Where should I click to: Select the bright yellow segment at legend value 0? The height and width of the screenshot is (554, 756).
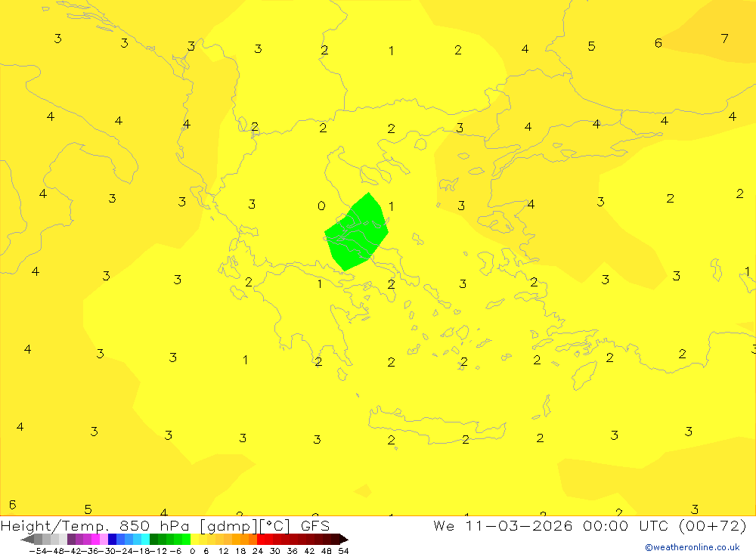click(x=195, y=539)
